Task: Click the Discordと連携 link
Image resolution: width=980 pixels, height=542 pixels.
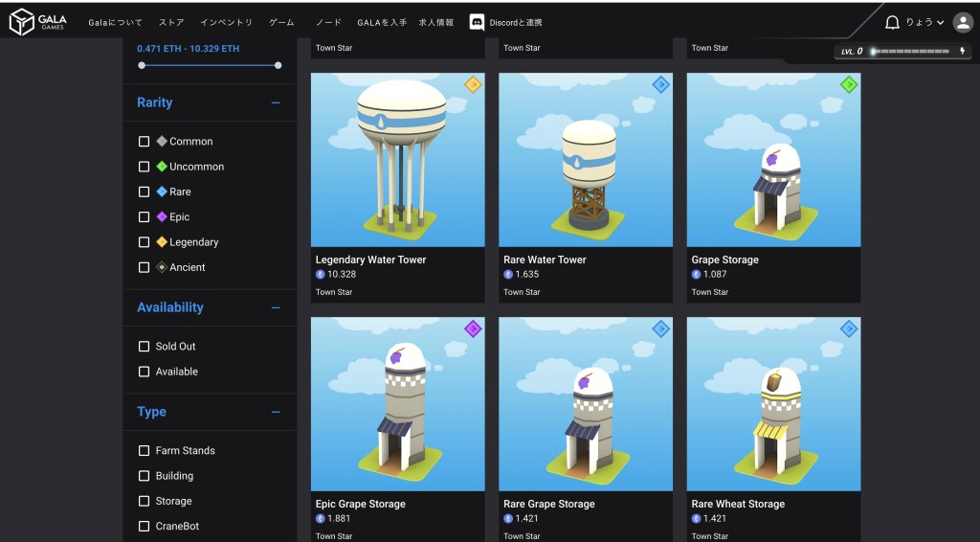Action: (x=516, y=23)
